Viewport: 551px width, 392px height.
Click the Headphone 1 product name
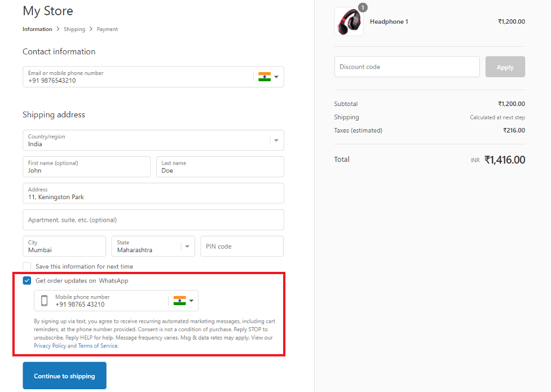pos(389,21)
